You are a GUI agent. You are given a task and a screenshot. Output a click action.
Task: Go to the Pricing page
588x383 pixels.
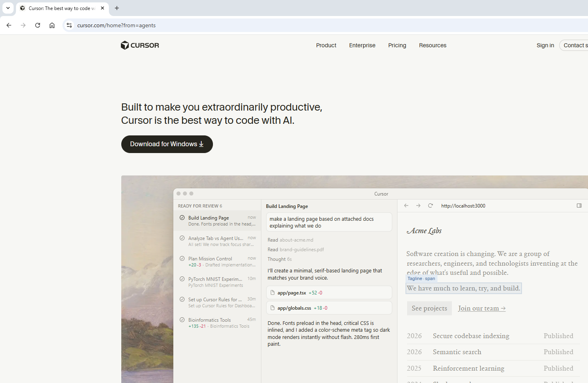point(397,45)
